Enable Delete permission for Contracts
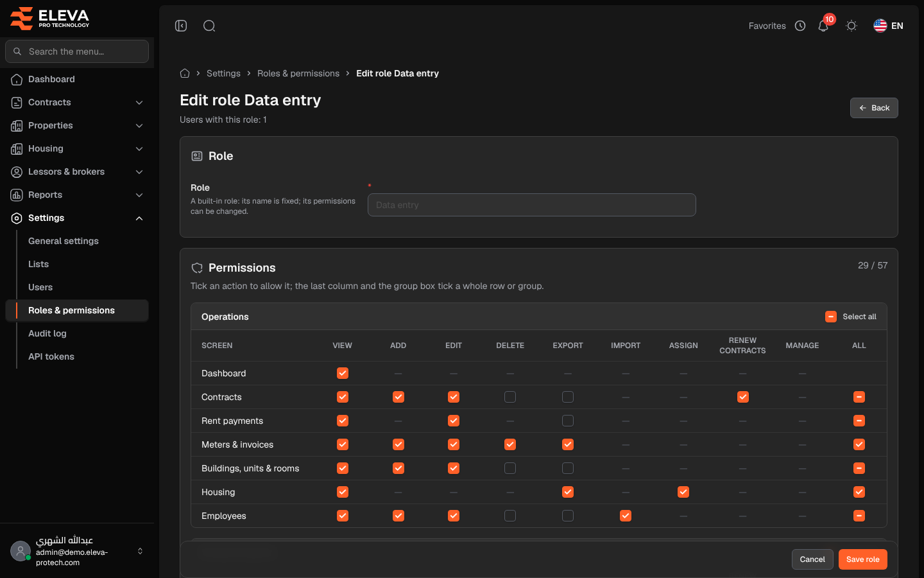 (x=510, y=397)
